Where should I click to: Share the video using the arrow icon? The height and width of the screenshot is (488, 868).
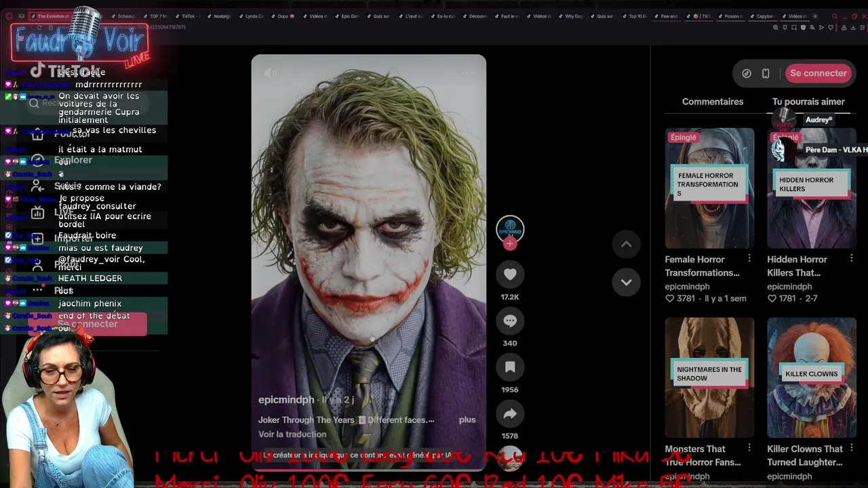(510, 413)
